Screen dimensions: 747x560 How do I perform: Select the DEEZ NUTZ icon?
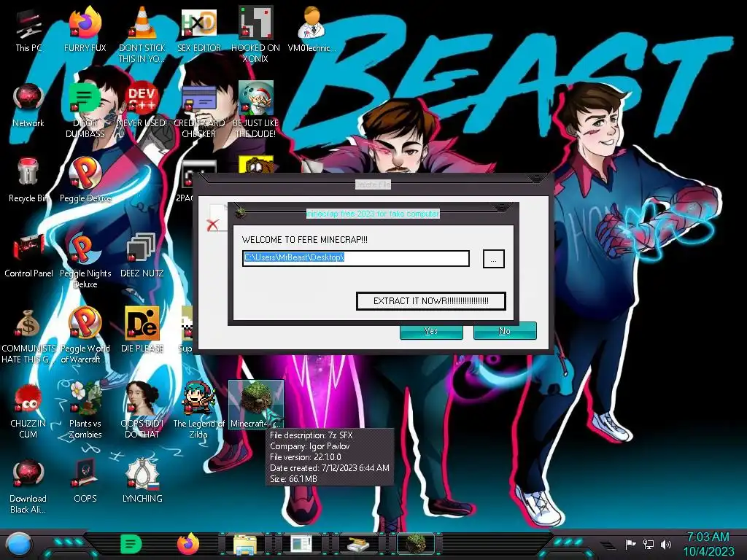click(142, 255)
